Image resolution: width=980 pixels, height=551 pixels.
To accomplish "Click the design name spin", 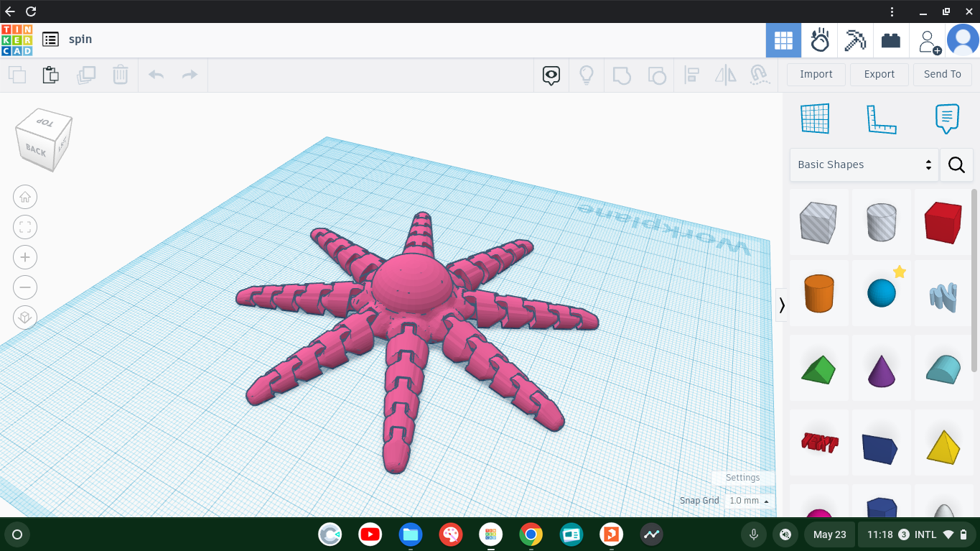I will (x=80, y=40).
